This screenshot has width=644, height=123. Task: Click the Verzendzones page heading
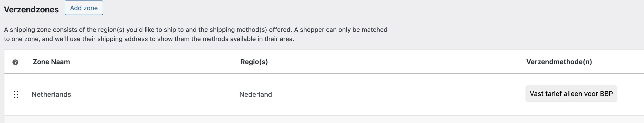pos(31,9)
